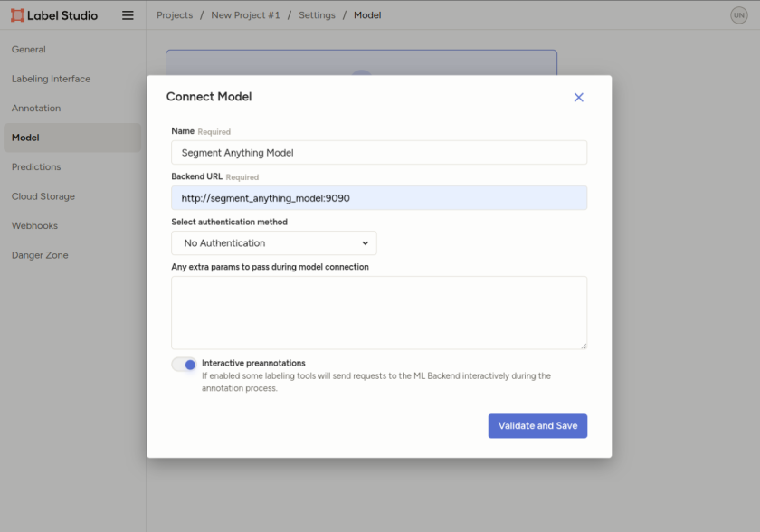Image resolution: width=760 pixels, height=532 pixels.
Task: Focus the Name input field
Action: (379, 153)
